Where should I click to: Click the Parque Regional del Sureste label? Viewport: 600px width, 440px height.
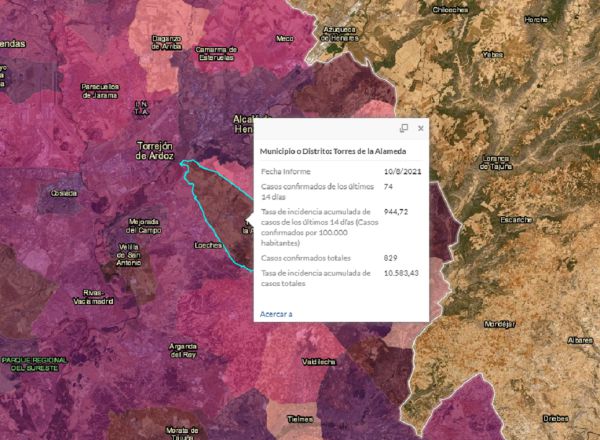[34, 364]
